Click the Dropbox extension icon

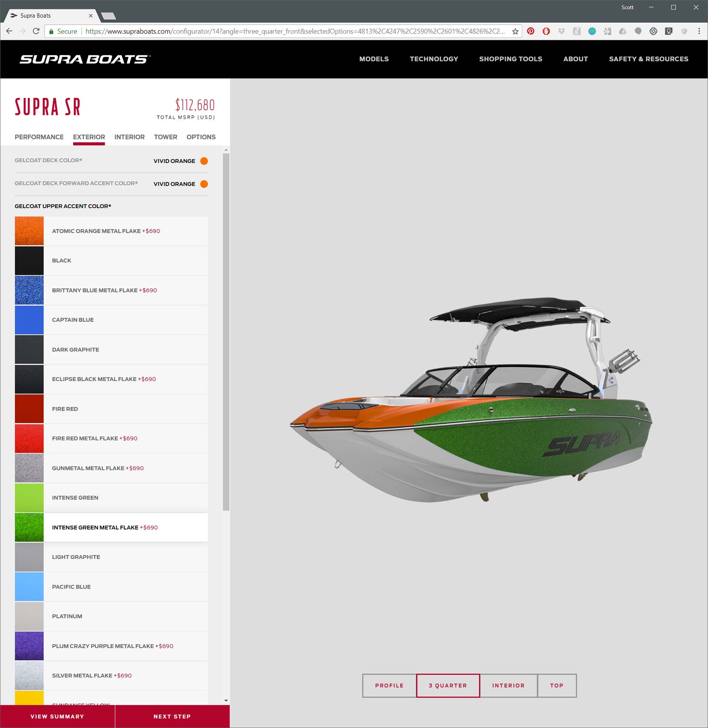pyautogui.click(x=561, y=31)
